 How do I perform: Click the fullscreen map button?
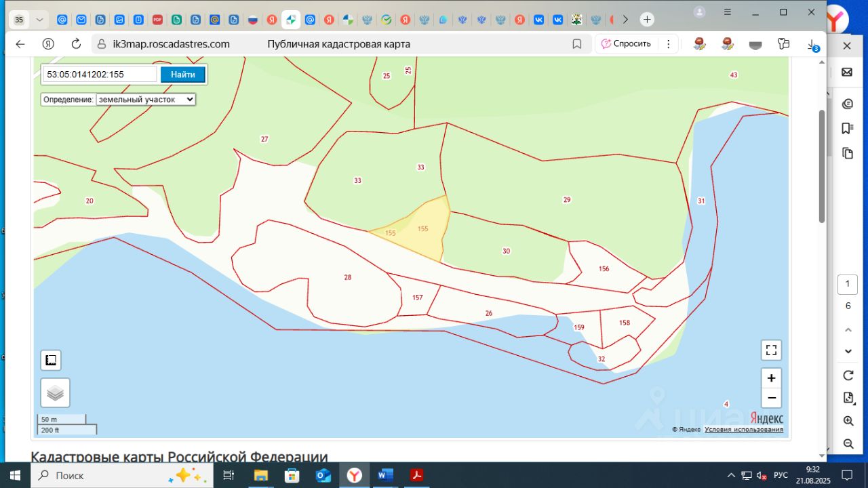click(x=771, y=350)
